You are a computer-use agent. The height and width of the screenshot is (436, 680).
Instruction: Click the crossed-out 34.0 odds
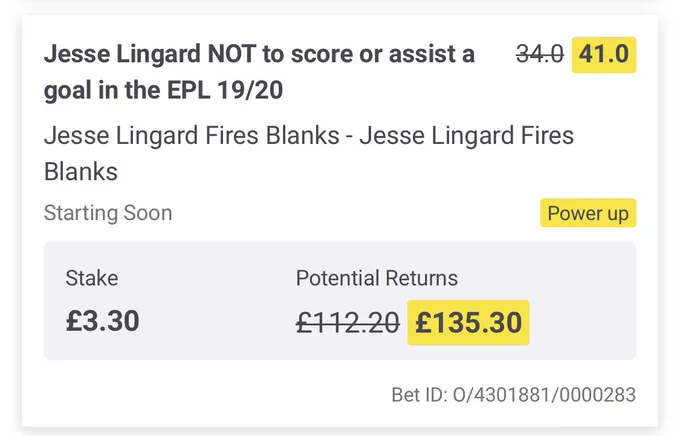click(x=539, y=55)
